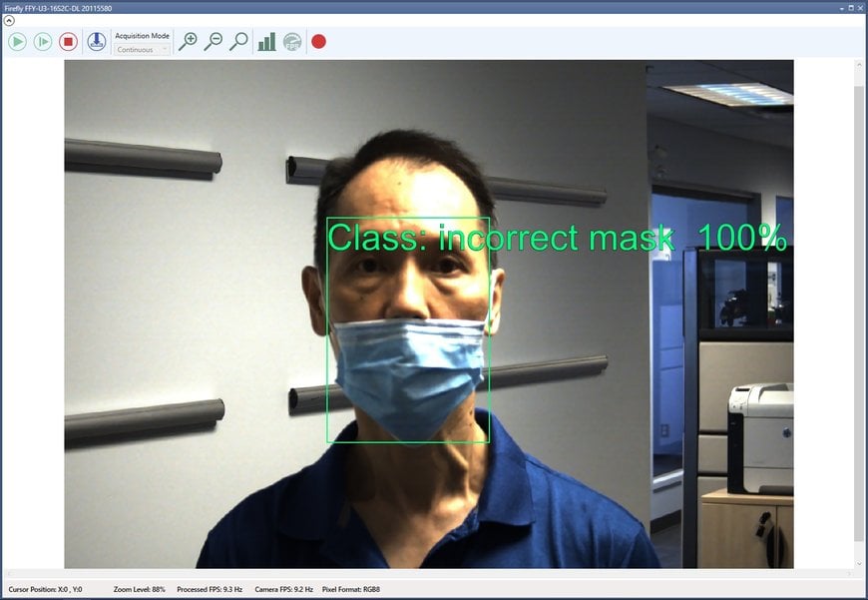
Task: Toggle the FPS gauge overlay
Action: [291, 42]
